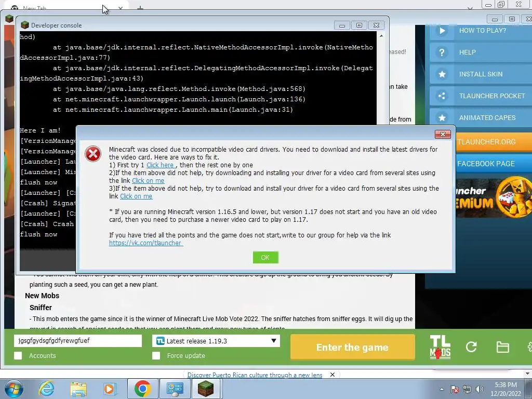Open HOW TO PLAY? sidebar item
The width and height of the screenshot is (532, 399).
point(481,31)
